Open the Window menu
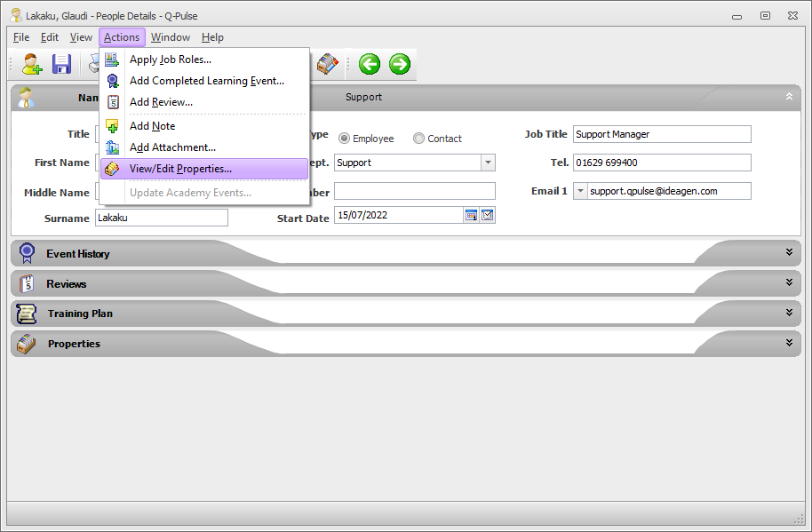The image size is (812, 532). [171, 37]
